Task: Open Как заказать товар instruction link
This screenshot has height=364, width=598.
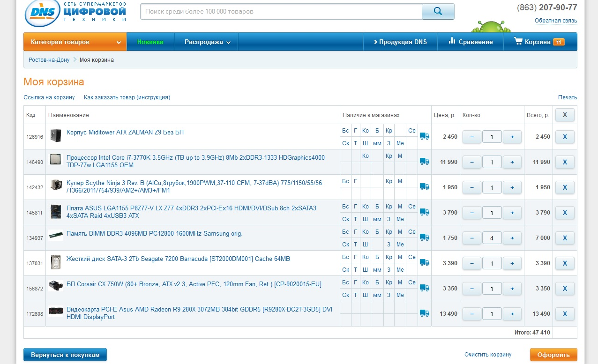Action: 127,97
